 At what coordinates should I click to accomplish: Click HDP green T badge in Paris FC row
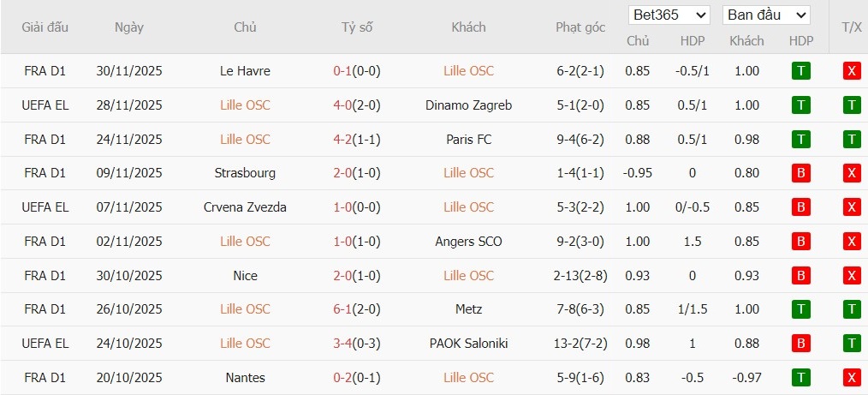click(800, 140)
